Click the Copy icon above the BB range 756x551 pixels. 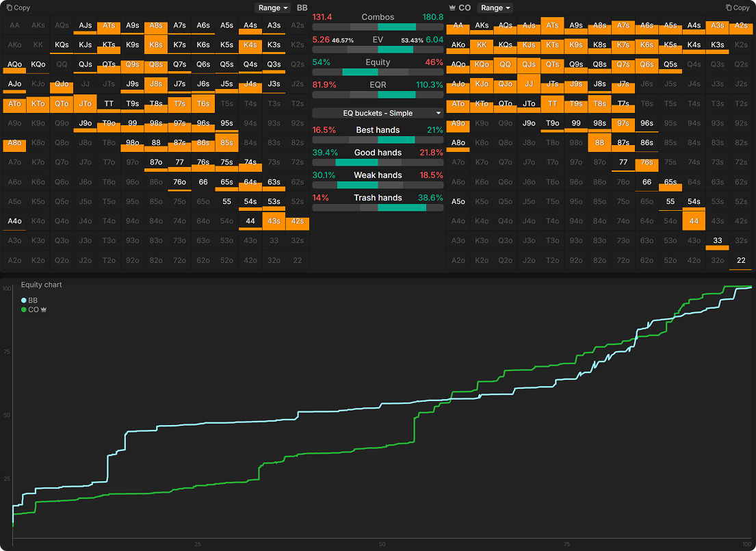(x=8, y=8)
